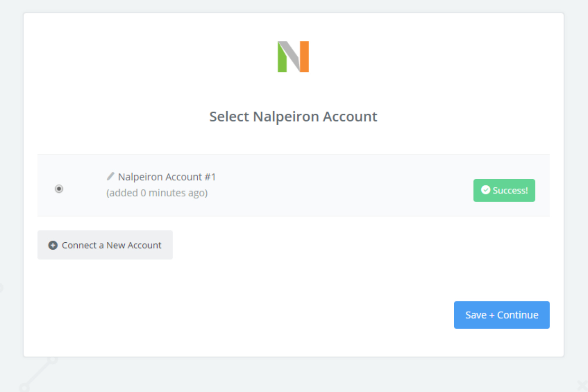
Task: Click the "(added 0 minutes ago)" text
Action: [157, 193]
